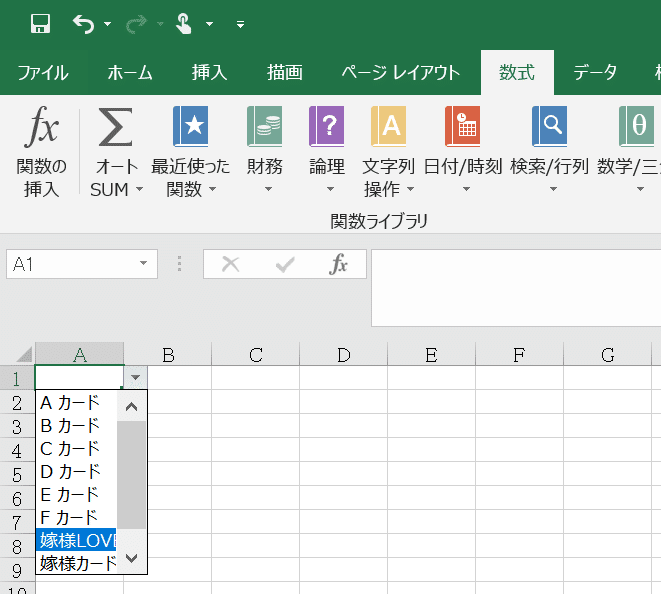Screen dimensions: 661x594
Task: Choose B カード from the list
Action: click(76, 425)
